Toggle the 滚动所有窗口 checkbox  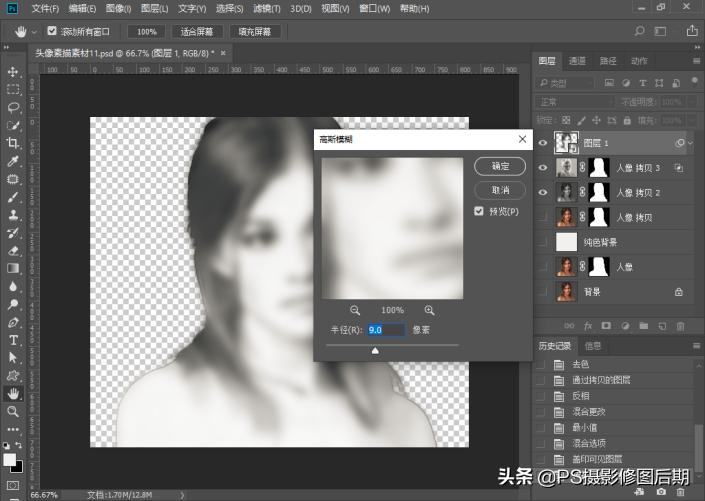click(x=52, y=31)
